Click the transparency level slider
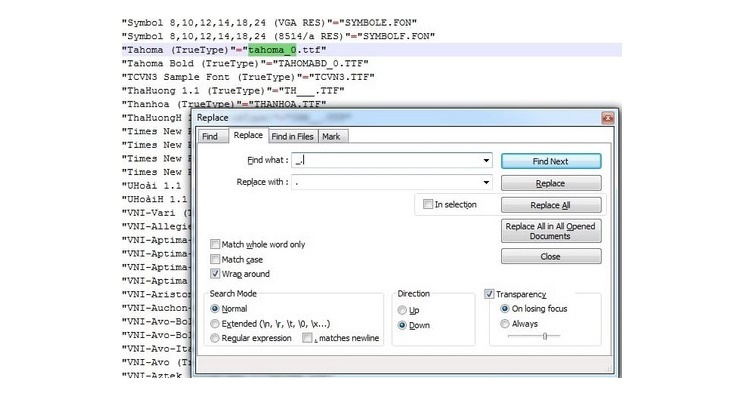755x408 pixels. (544, 337)
